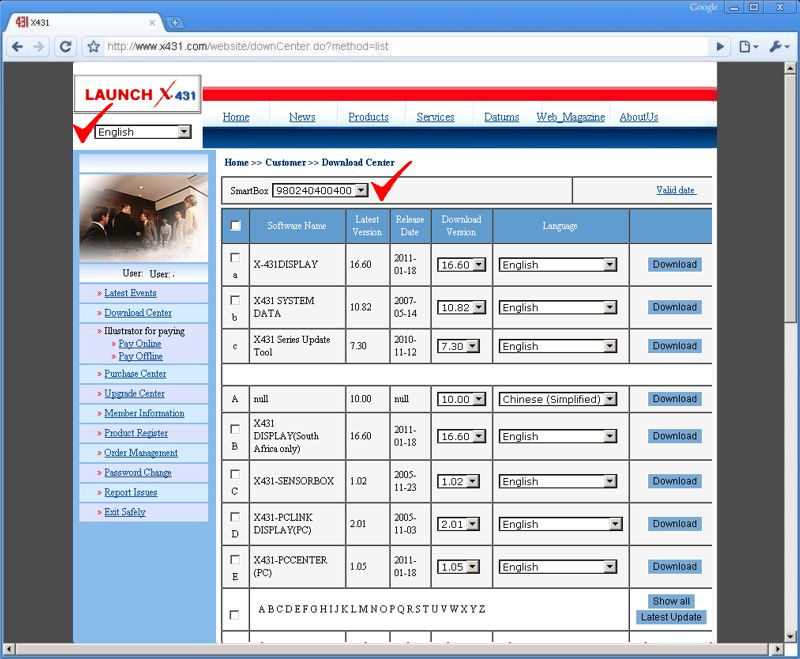Open the Web_Magazine navigation menu item

pos(570,117)
